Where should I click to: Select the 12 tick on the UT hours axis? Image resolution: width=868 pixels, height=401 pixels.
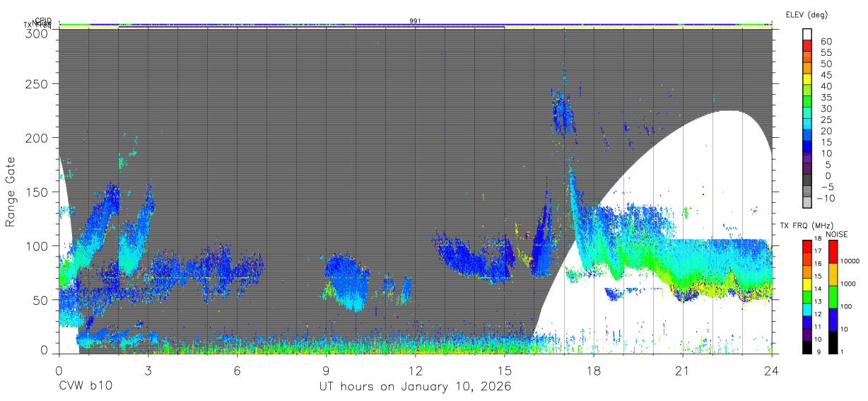point(415,370)
